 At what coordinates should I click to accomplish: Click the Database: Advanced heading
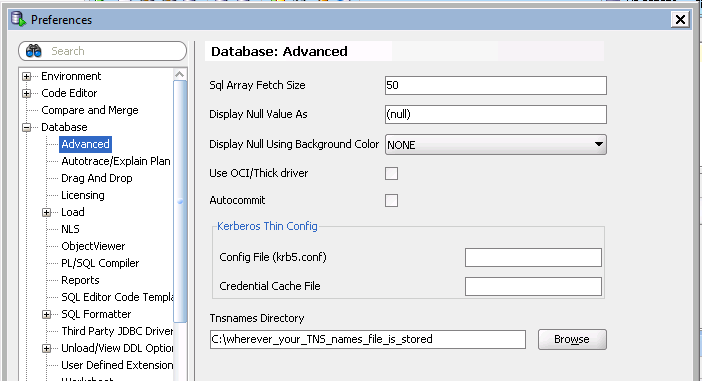click(x=279, y=51)
